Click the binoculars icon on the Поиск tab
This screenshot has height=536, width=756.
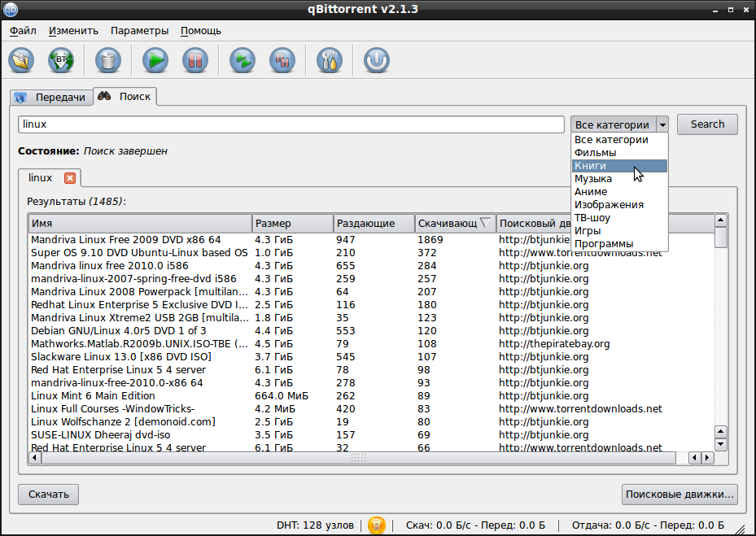[x=104, y=96]
